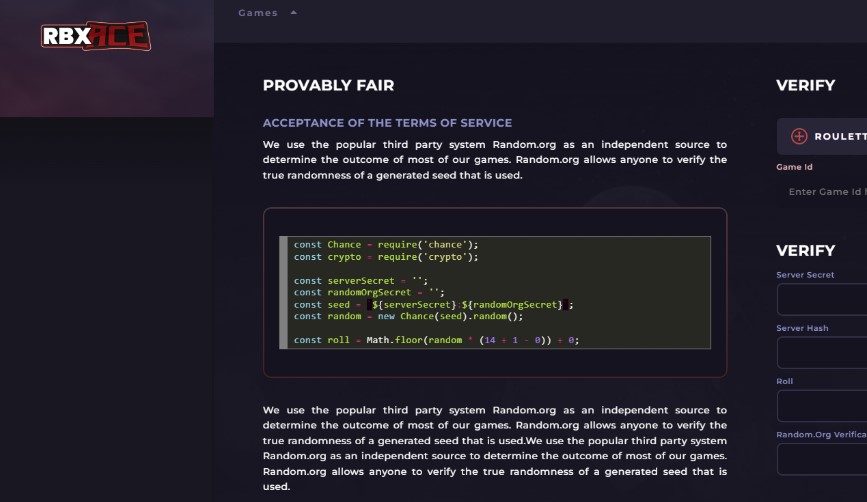Viewport: 867px width, 502px height.
Task: Click the upper VERIFY heading
Action: 806,85
